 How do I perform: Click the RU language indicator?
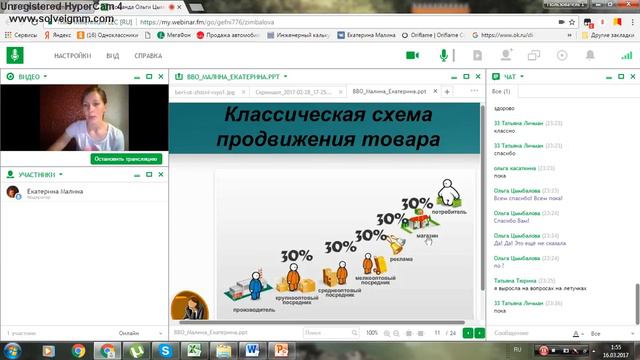[x=518, y=350]
